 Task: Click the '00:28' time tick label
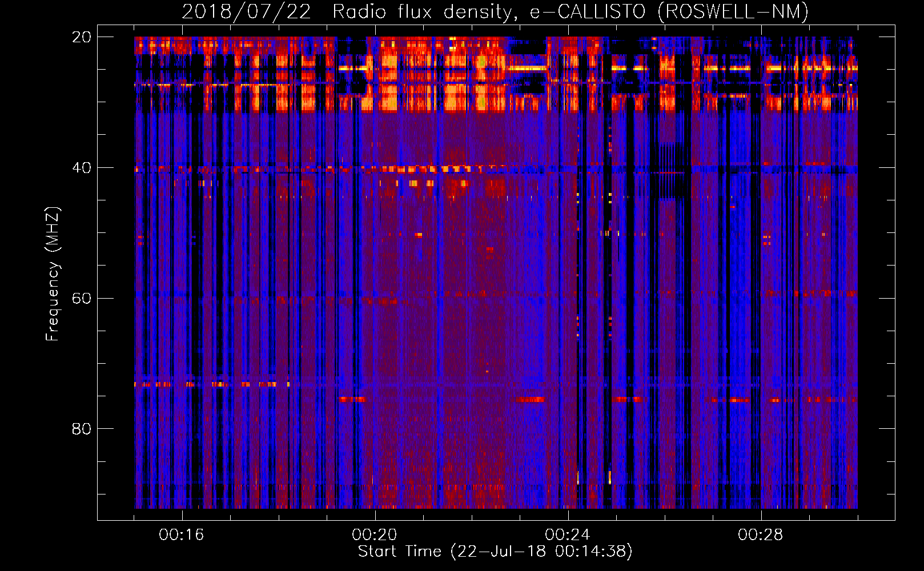pos(761,535)
